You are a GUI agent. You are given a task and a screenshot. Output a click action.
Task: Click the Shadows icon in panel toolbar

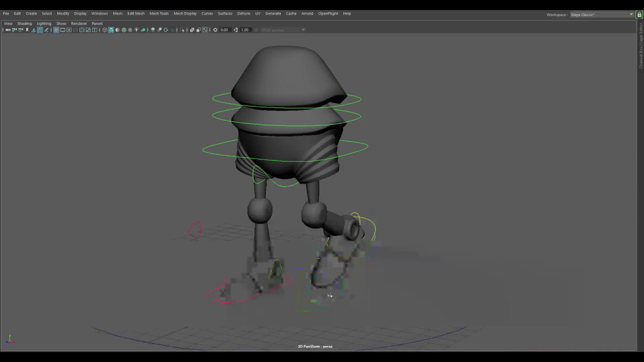click(x=143, y=30)
